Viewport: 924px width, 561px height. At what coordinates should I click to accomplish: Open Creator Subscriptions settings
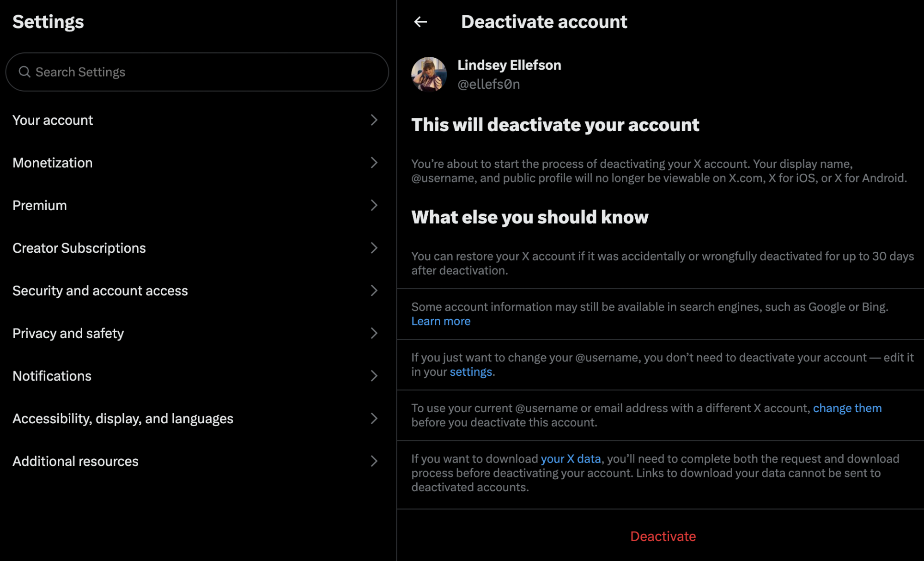point(197,248)
